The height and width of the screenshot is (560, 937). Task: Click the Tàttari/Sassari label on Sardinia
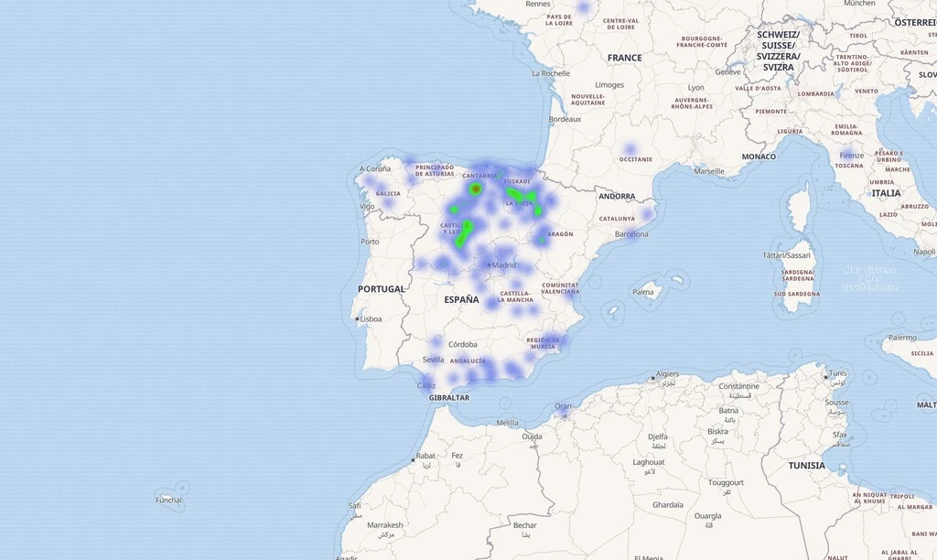pos(786,256)
